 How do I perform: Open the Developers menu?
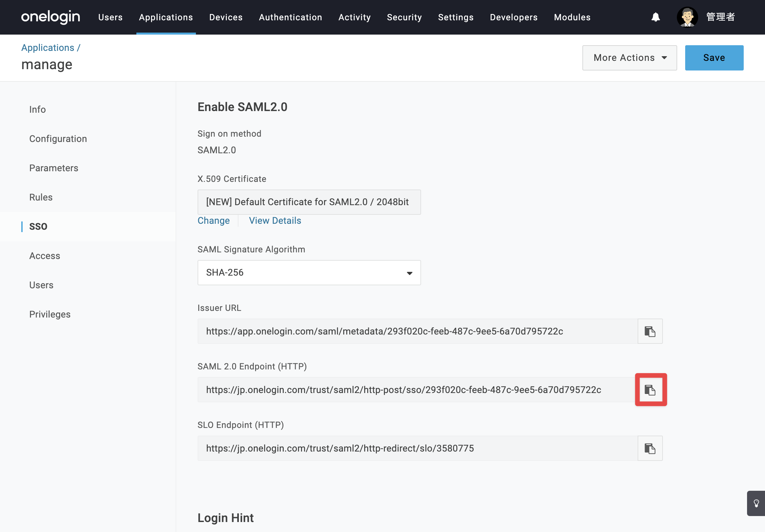point(514,17)
